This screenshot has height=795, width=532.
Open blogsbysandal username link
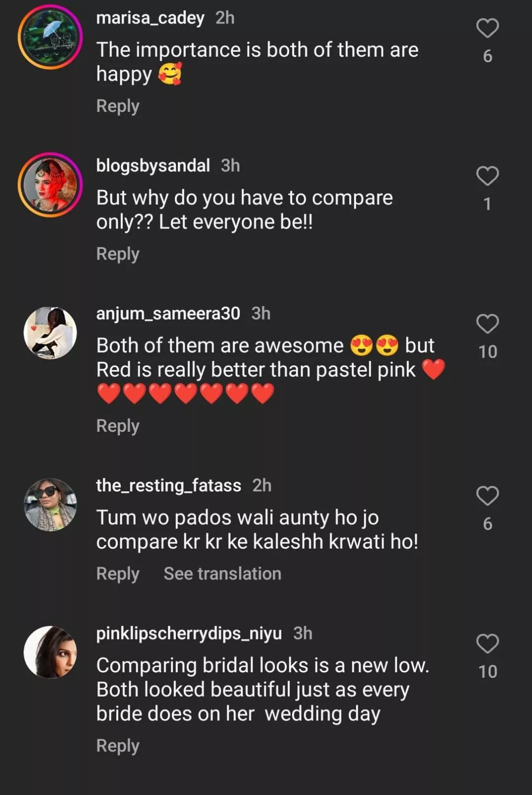point(153,165)
